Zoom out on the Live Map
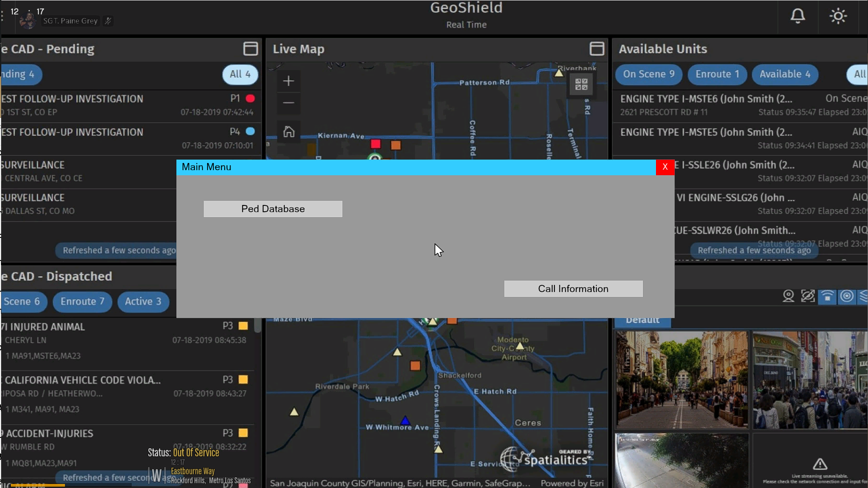 click(289, 103)
